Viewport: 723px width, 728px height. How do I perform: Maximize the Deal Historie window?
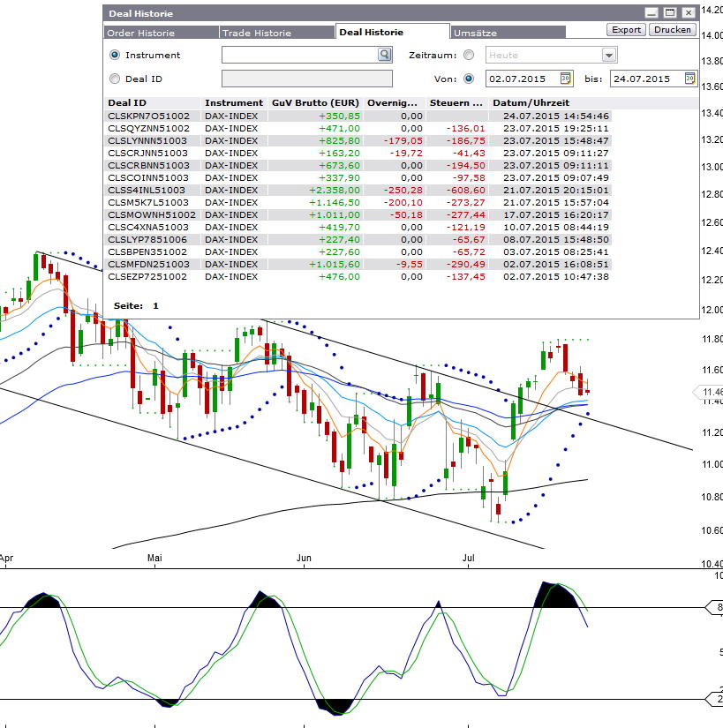click(x=668, y=13)
